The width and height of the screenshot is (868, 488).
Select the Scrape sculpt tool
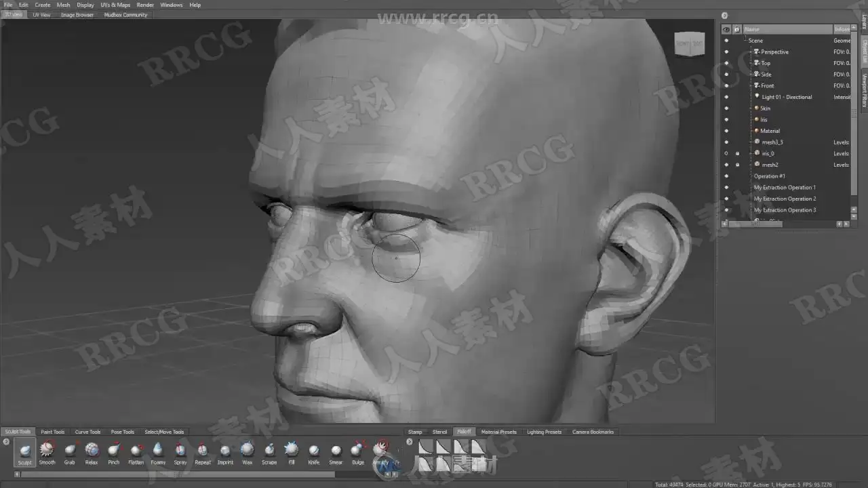pyautogui.click(x=269, y=453)
